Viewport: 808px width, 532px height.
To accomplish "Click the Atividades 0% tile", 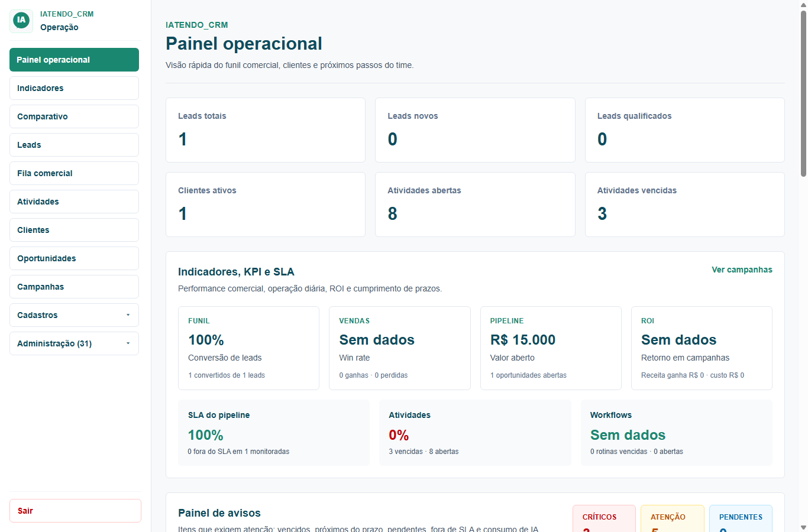I will point(475,433).
